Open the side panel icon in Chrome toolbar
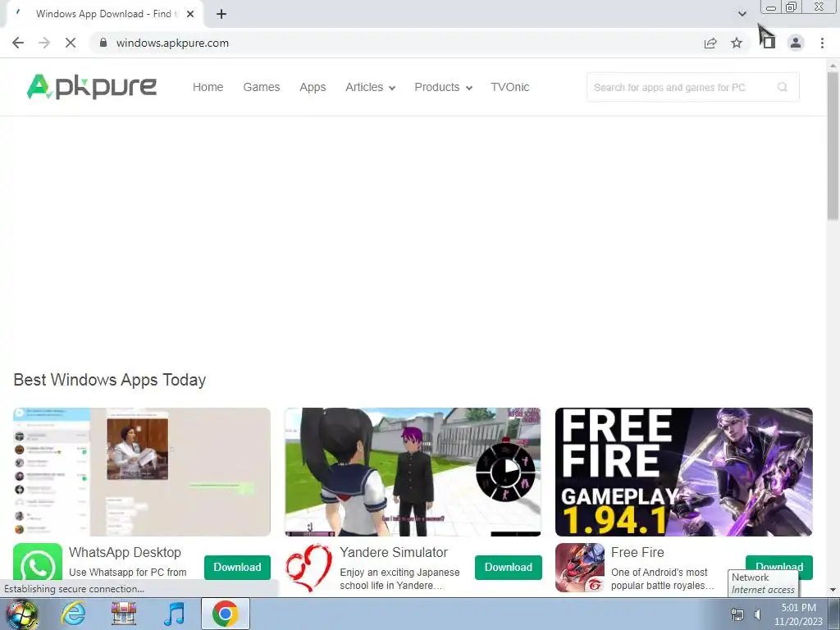Viewport: 840px width, 630px height. tap(769, 43)
